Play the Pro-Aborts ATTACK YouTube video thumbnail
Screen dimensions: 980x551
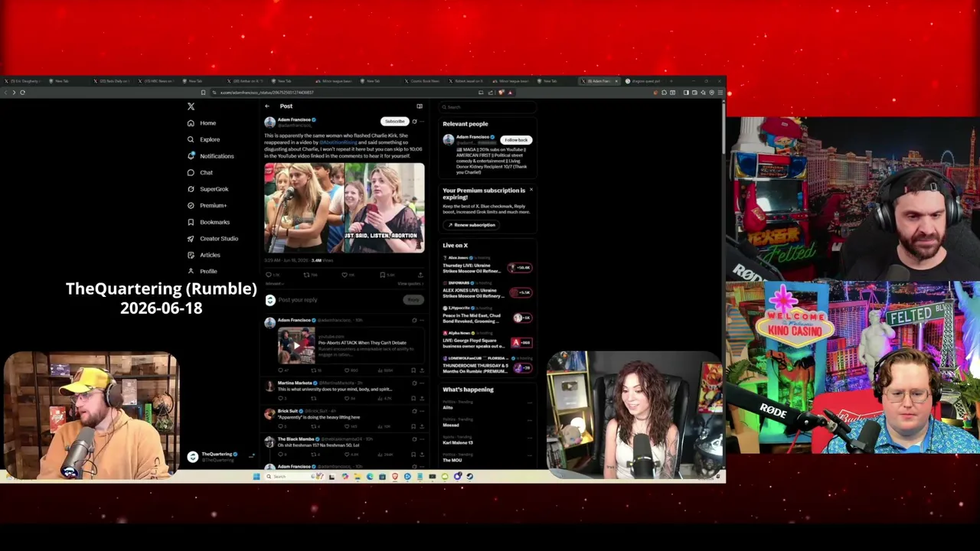296,345
